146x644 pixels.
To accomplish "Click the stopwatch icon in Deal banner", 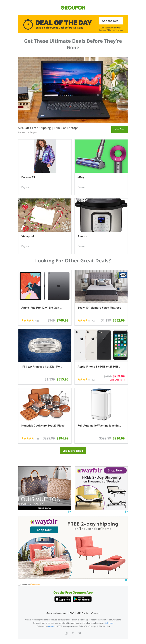I will pyautogui.click(x=28, y=24).
